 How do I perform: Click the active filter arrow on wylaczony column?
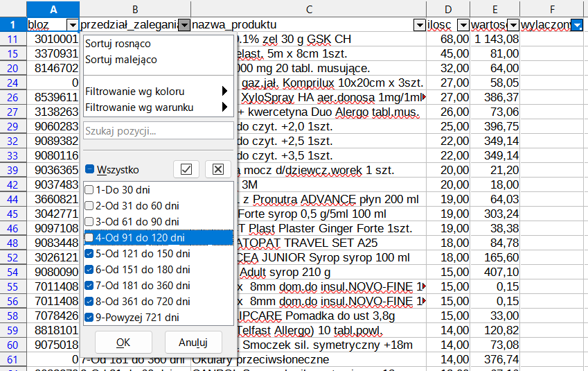click(x=578, y=26)
